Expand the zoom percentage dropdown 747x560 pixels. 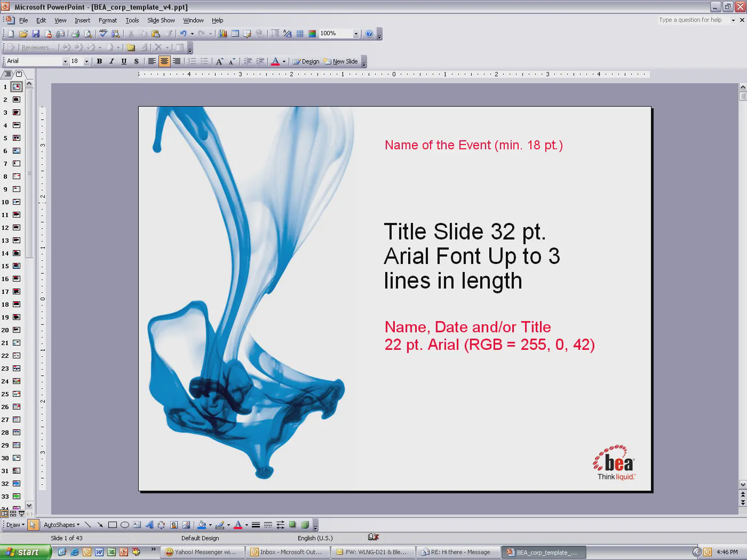[x=356, y=34]
